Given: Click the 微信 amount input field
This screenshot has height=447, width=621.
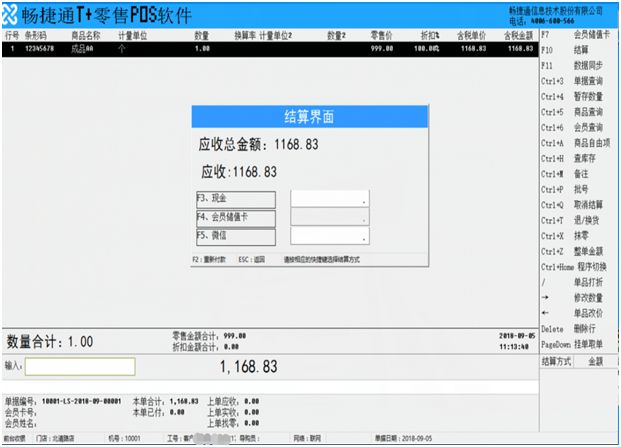Looking at the screenshot, I should click(329, 236).
